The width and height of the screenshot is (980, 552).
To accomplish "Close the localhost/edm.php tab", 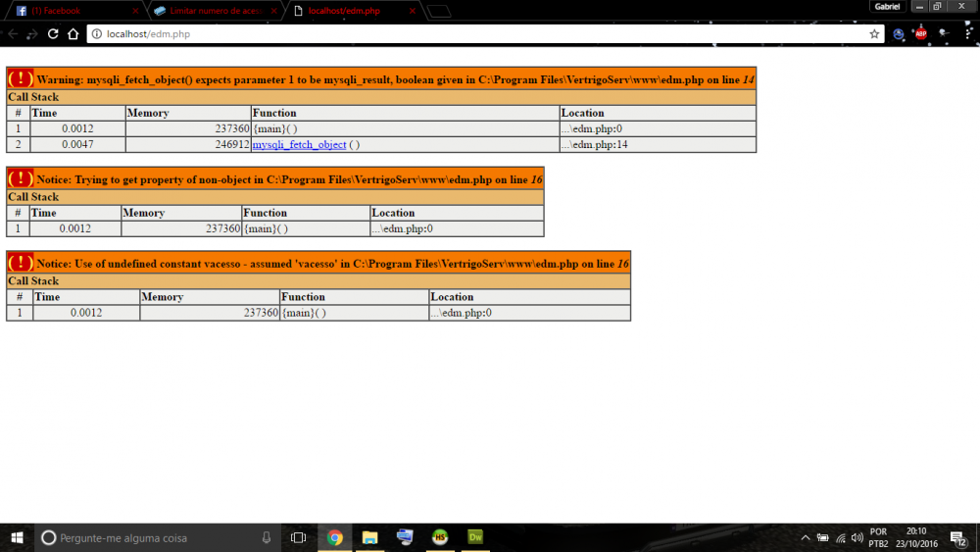I will tap(412, 11).
